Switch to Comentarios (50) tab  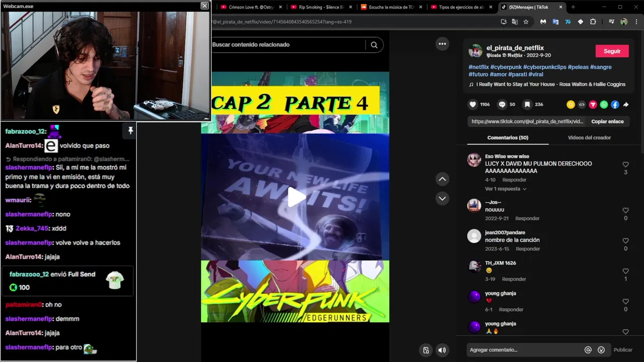tap(508, 138)
